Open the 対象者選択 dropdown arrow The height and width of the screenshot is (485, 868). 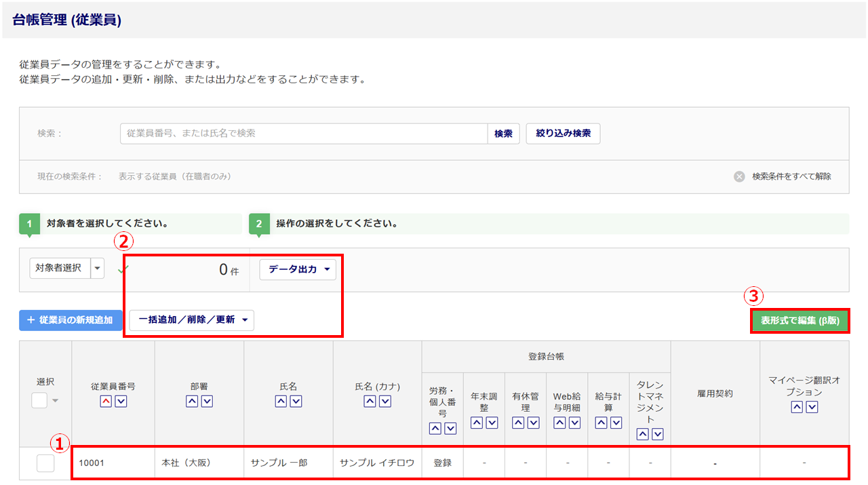(98, 269)
